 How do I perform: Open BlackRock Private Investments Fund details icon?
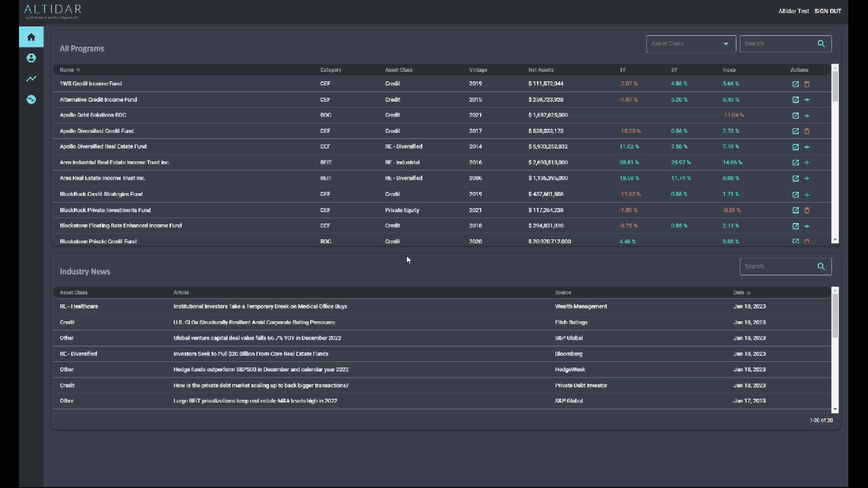(795, 210)
